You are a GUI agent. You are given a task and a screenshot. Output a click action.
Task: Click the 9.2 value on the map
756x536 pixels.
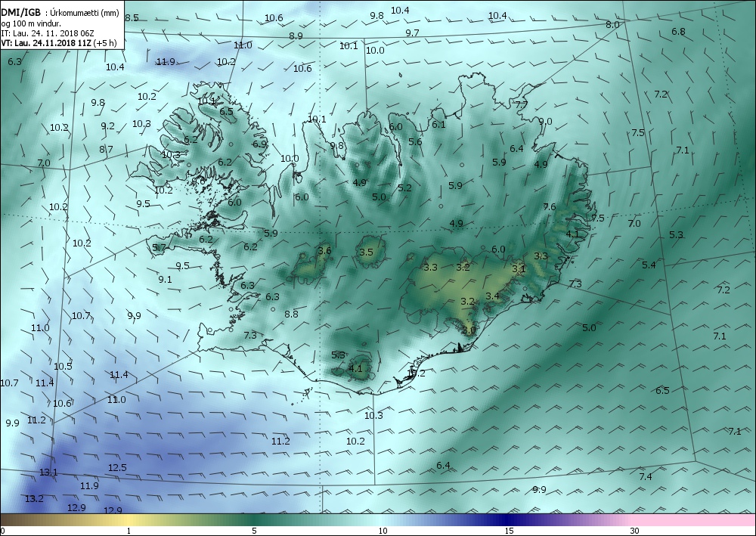tap(108, 125)
